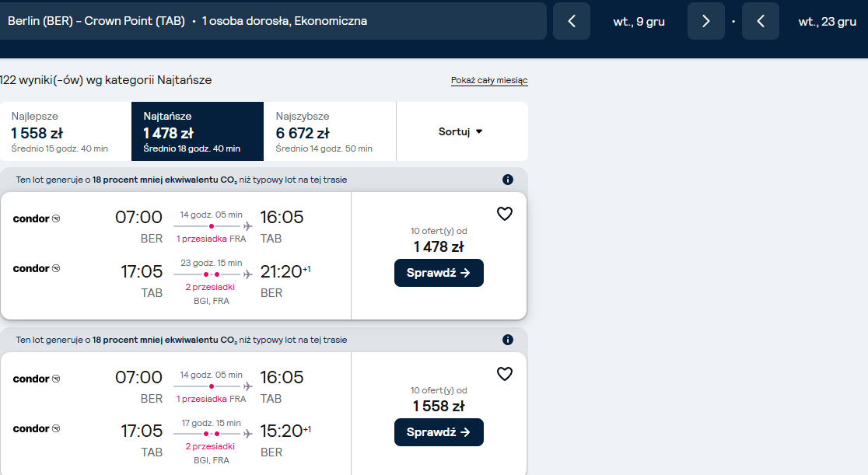The image size is (868, 475).
Task: Open CO2 info icon on first result
Action: 508,180
